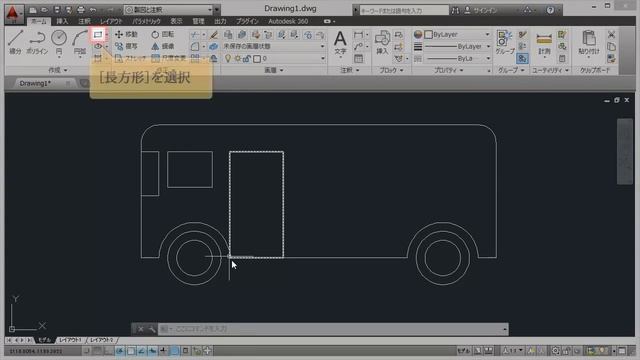The height and width of the screenshot is (360, 640).
Task: Expand the Rectangle tool dropdown arrow
Action: 106,35
